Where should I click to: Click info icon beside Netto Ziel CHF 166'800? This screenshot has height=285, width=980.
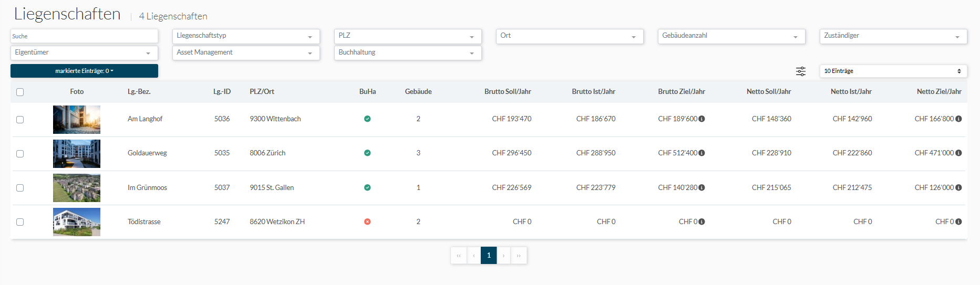click(958, 119)
